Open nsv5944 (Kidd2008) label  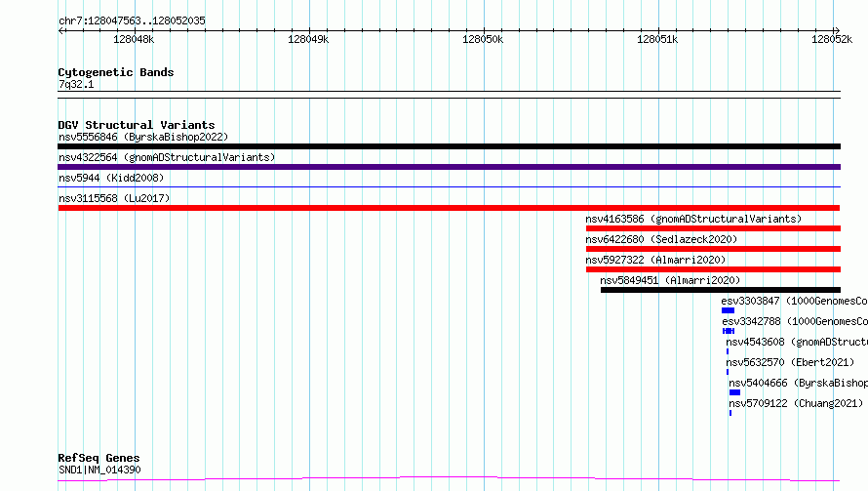tap(111, 178)
